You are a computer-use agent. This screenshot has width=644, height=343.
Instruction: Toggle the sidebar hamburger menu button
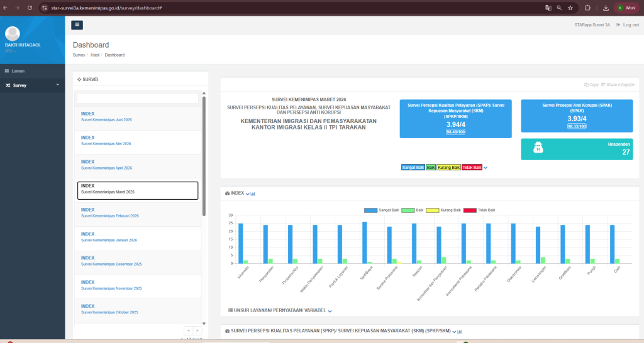tap(77, 25)
